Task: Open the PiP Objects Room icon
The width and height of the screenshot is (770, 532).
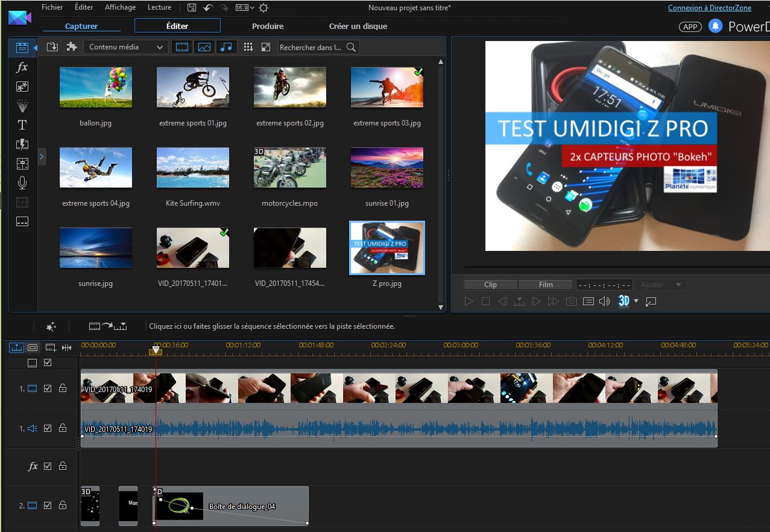Action: (x=22, y=86)
